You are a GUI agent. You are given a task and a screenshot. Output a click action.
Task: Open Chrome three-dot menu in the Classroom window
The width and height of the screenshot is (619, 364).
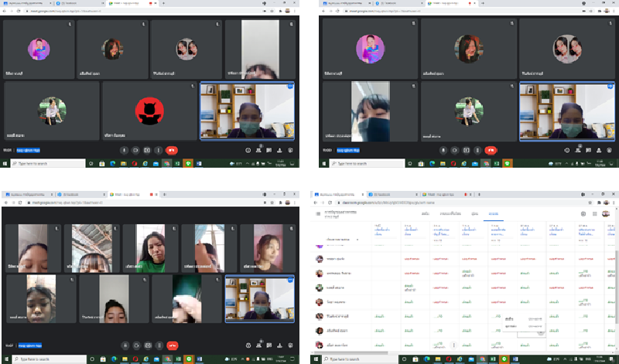tap(613, 201)
